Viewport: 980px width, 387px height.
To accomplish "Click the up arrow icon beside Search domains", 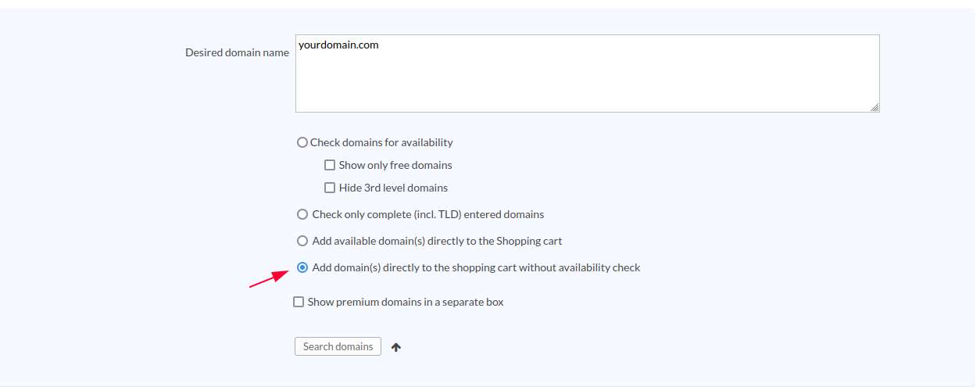I will [x=396, y=347].
